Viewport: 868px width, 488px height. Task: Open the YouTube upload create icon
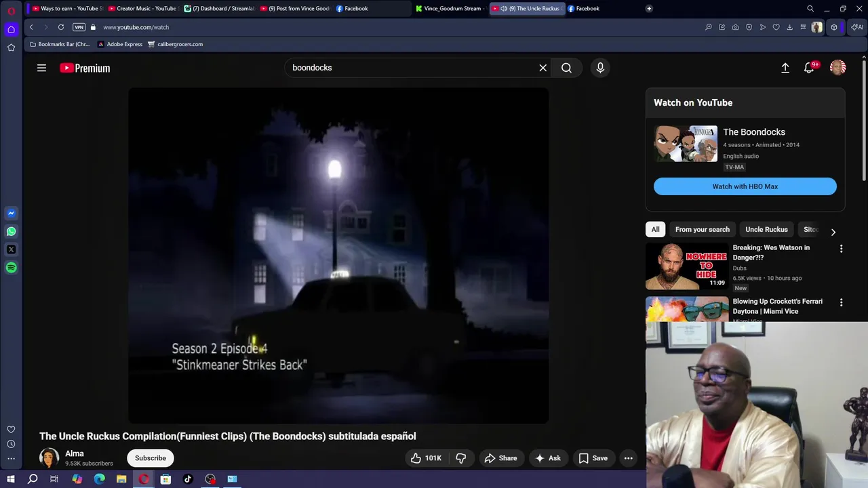tap(785, 68)
